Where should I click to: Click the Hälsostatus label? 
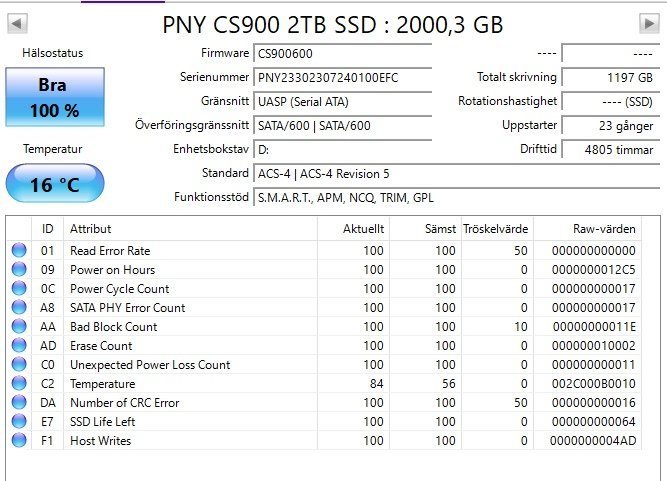(53, 53)
